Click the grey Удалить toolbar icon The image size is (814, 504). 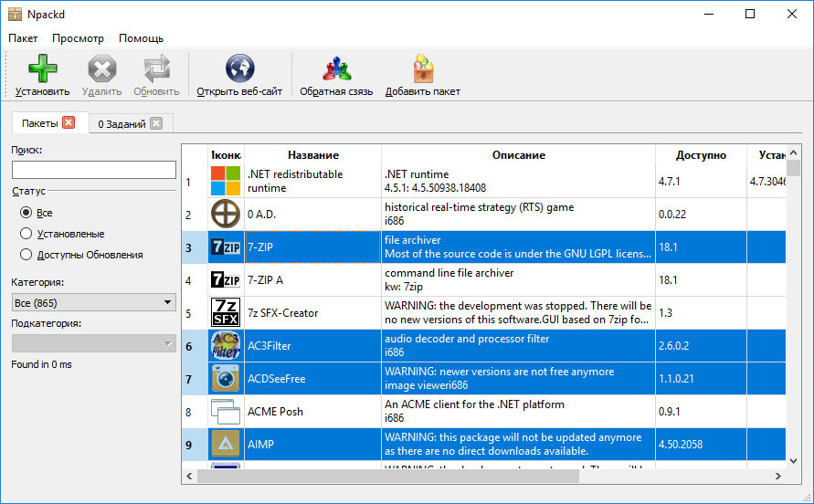101,68
